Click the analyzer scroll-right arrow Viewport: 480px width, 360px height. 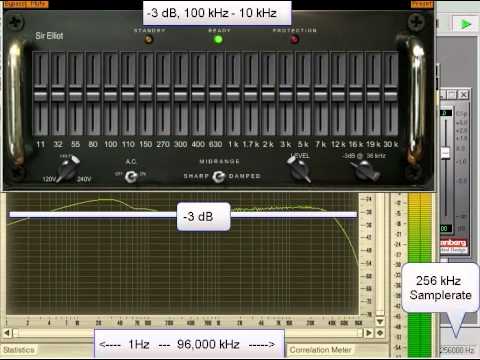click(369, 333)
